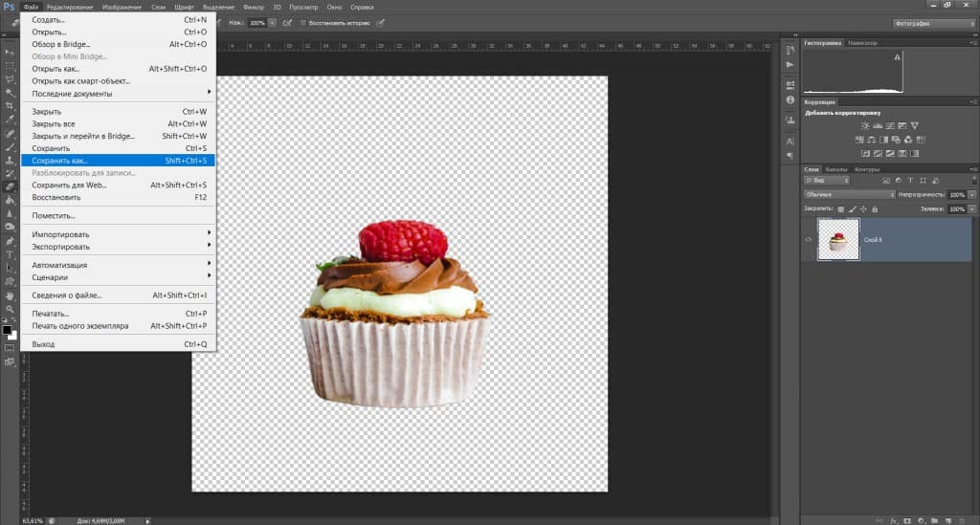Click the Brightness/Contrast sun adjustment icon

pyautogui.click(x=865, y=125)
